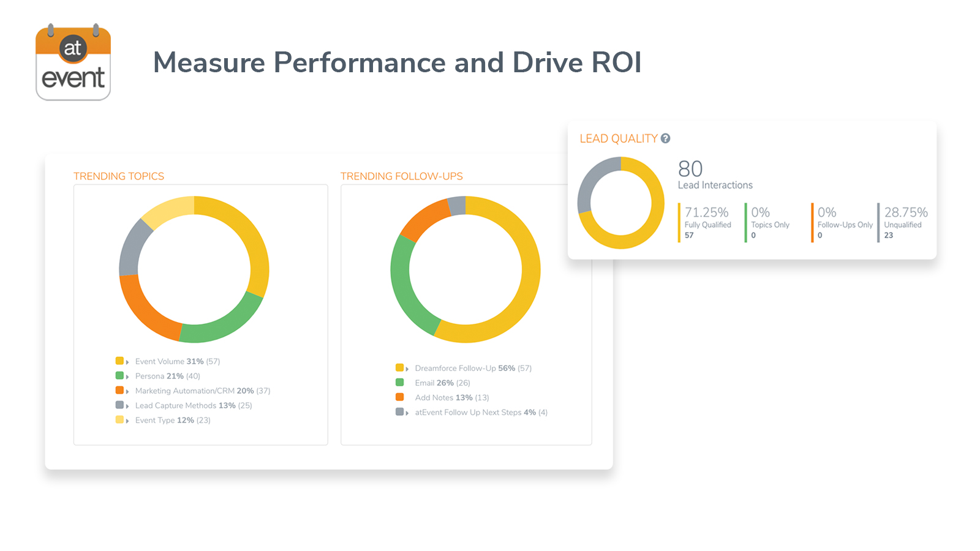
Task: Expand the Event Type legend arrow
Action: [x=127, y=421]
